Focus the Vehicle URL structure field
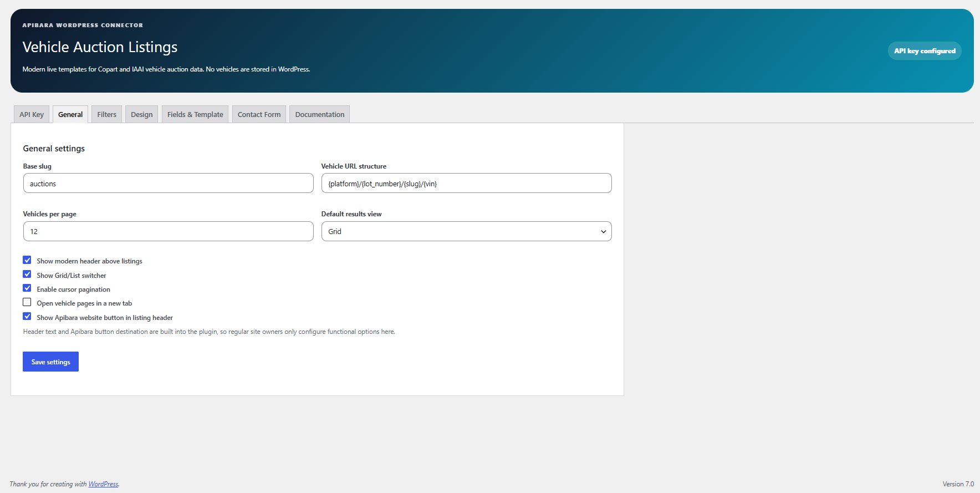The height and width of the screenshot is (493, 980). point(467,183)
